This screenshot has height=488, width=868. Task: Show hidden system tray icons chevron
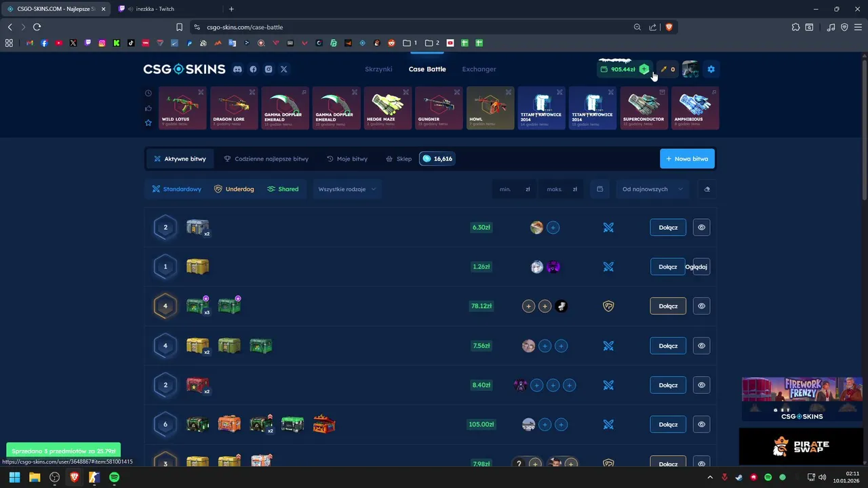(x=710, y=477)
